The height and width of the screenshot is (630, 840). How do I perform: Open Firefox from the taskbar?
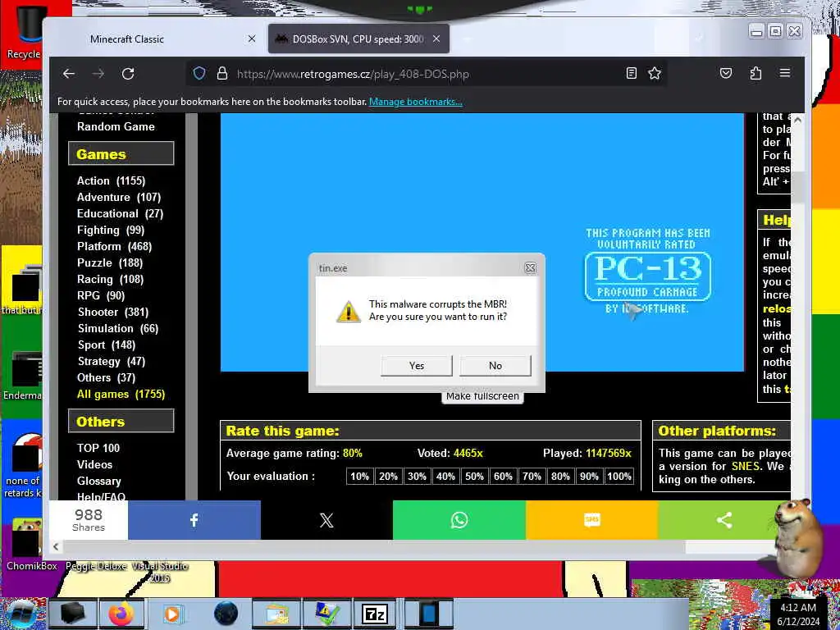121,614
